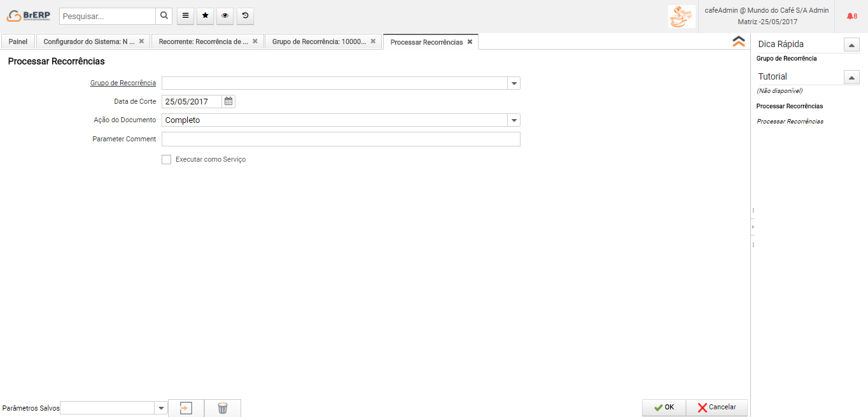Open the hamburger menu icon
The image size is (868, 417).
[185, 16]
